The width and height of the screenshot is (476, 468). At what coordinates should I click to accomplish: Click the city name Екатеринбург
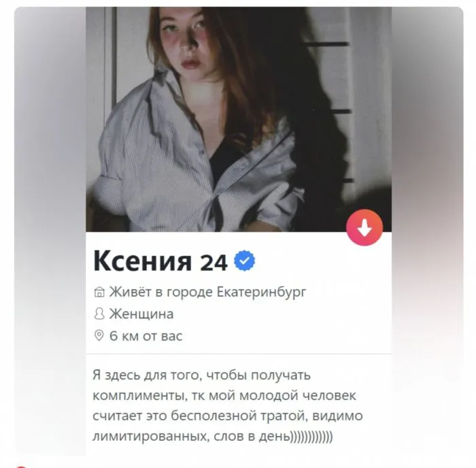click(261, 292)
